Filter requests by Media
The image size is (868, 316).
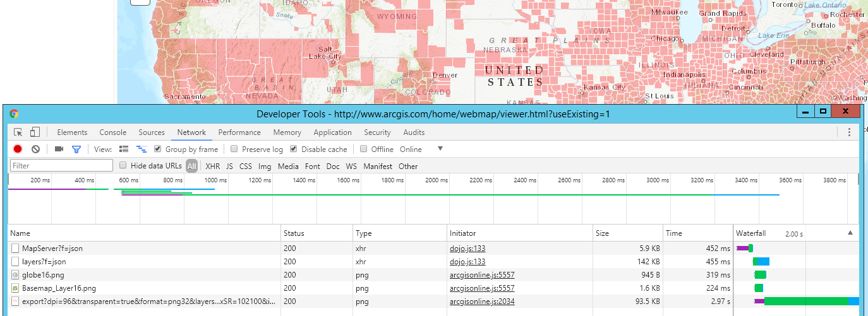click(288, 167)
